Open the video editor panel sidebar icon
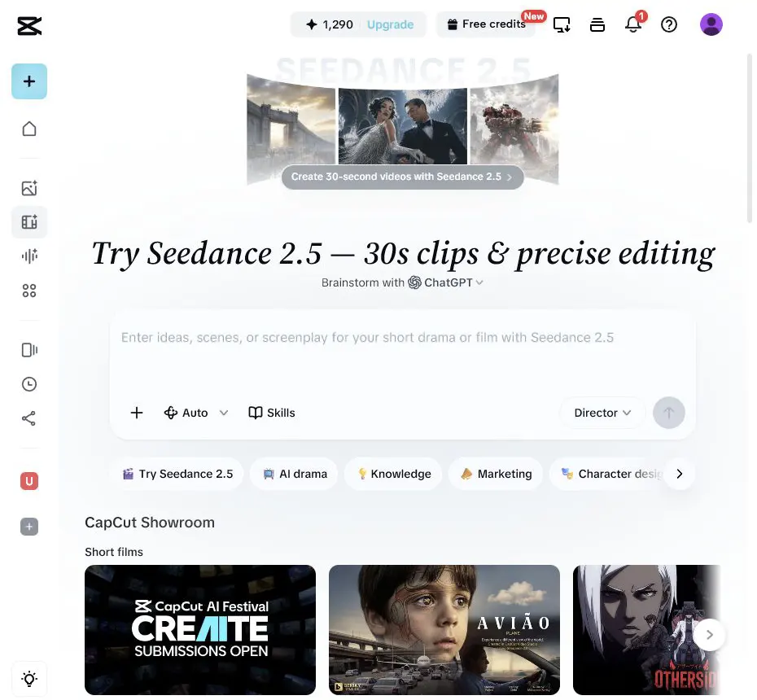This screenshot has height=700, width=757. (x=29, y=350)
